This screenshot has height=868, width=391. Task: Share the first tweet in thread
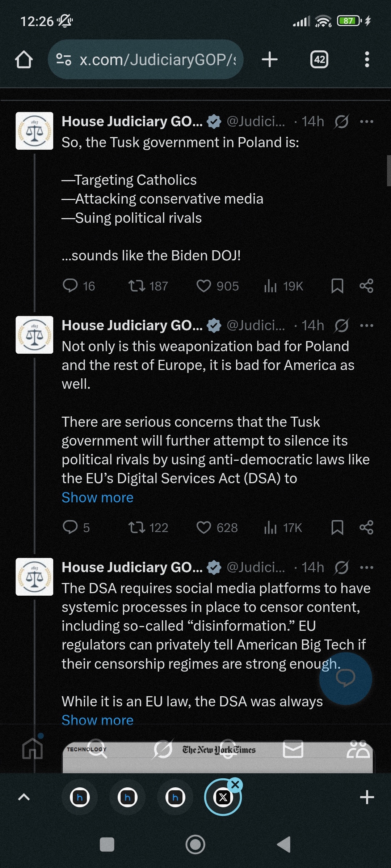[366, 286]
